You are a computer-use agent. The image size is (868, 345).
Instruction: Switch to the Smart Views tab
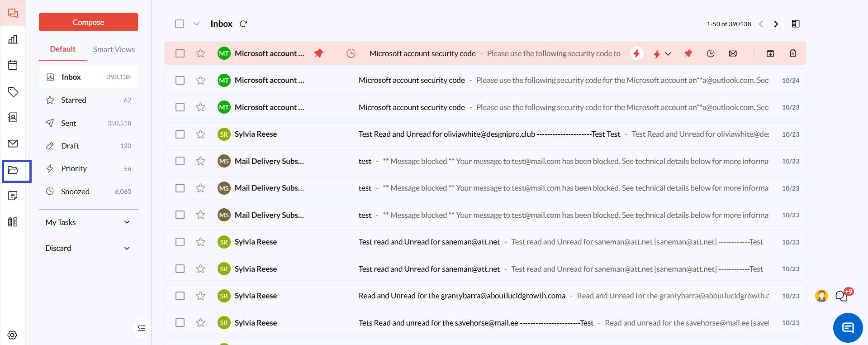tap(114, 49)
